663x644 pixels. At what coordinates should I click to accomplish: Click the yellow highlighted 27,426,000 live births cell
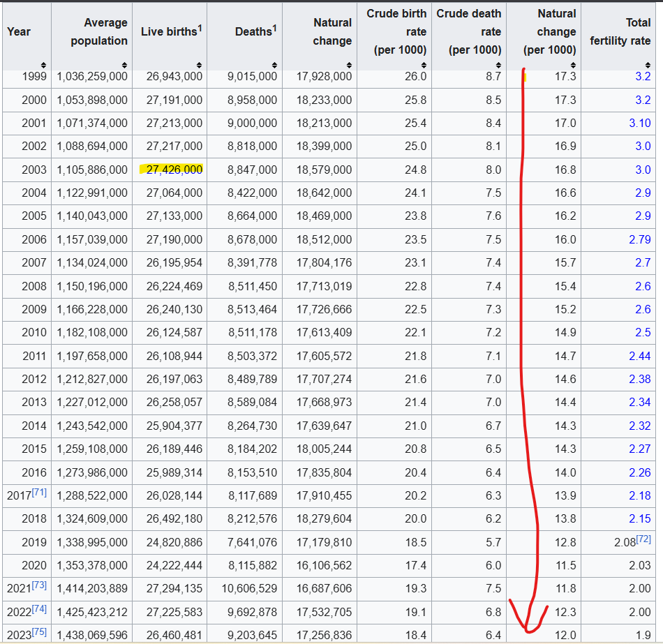pos(174,170)
